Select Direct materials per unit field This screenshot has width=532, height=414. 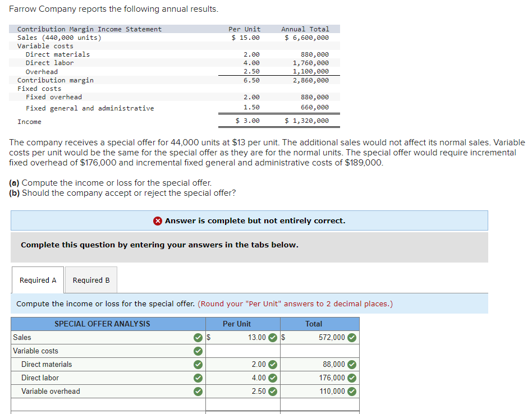[x=243, y=365]
